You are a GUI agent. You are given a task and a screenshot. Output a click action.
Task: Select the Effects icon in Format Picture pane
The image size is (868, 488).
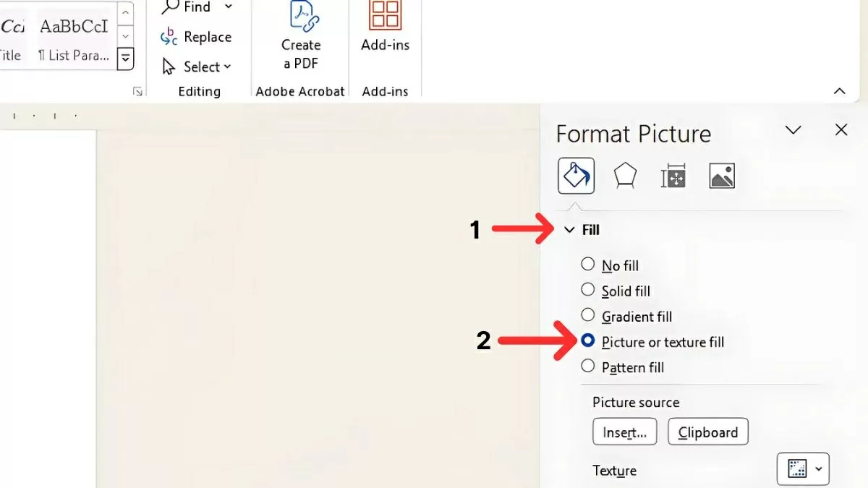click(x=624, y=176)
